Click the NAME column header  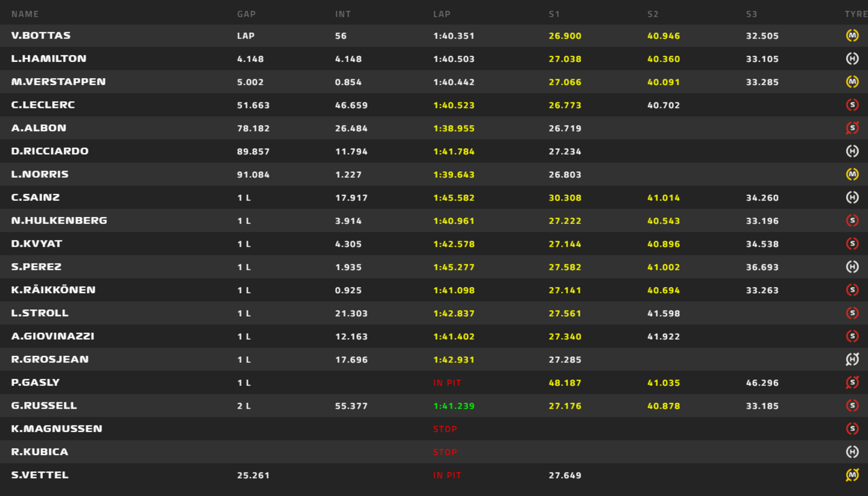pyautogui.click(x=25, y=14)
